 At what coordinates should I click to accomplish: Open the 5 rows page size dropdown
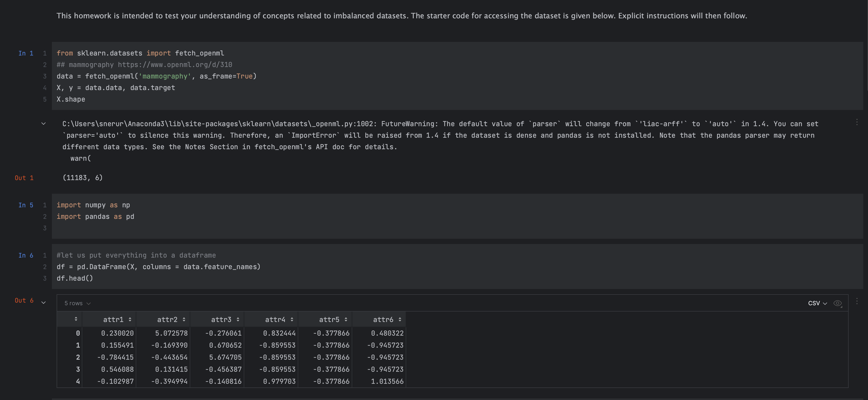click(78, 303)
